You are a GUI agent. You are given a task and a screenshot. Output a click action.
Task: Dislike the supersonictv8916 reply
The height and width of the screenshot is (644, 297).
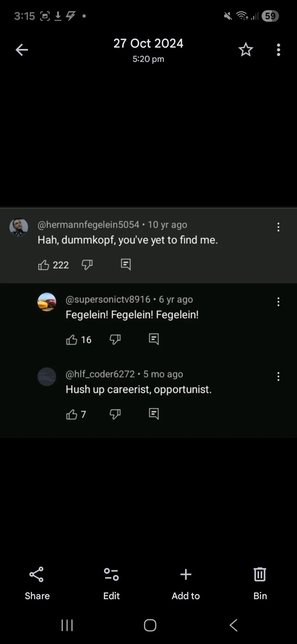115,339
